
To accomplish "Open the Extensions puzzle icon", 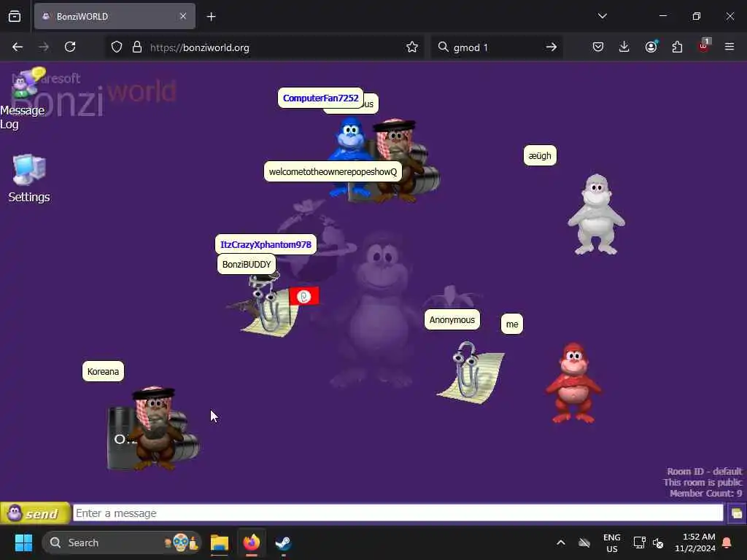I will pyautogui.click(x=677, y=47).
